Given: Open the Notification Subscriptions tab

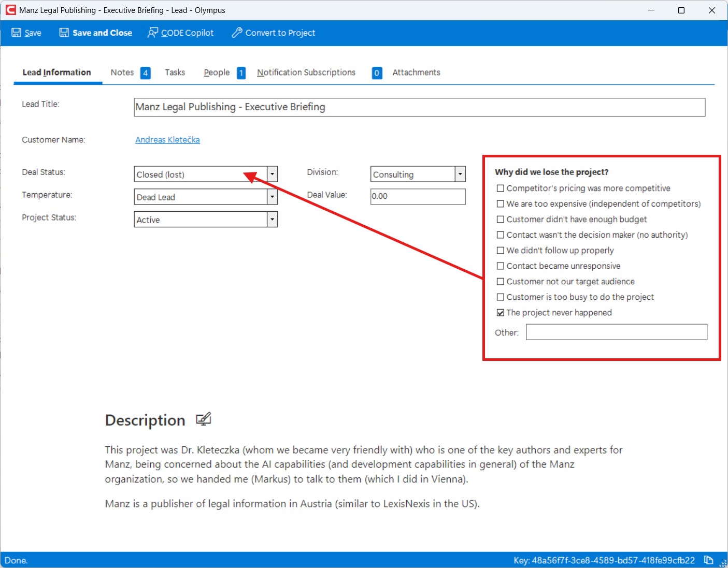Looking at the screenshot, I should click(x=306, y=72).
